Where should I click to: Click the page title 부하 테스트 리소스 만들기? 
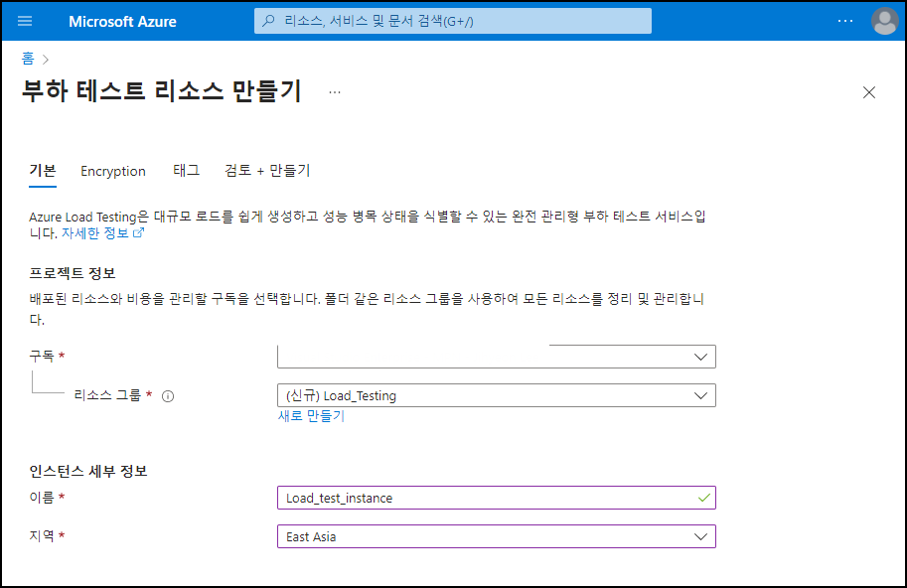tap(162, 92)
